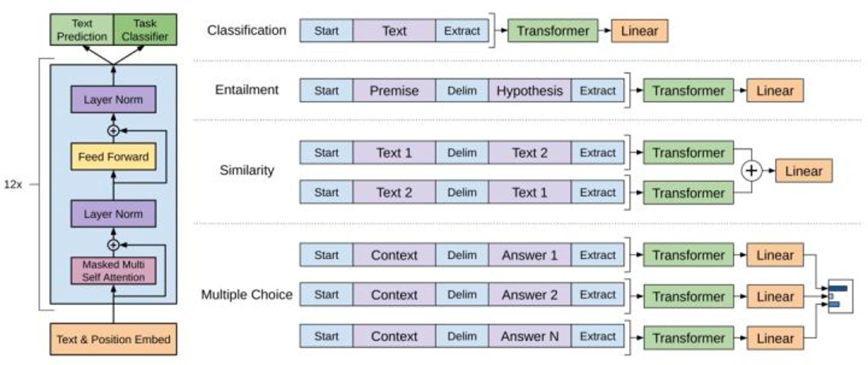Viewport: 868px width, 365px height.
Task: Click the Transformer box in Entailment row
Action: [689, 91]
